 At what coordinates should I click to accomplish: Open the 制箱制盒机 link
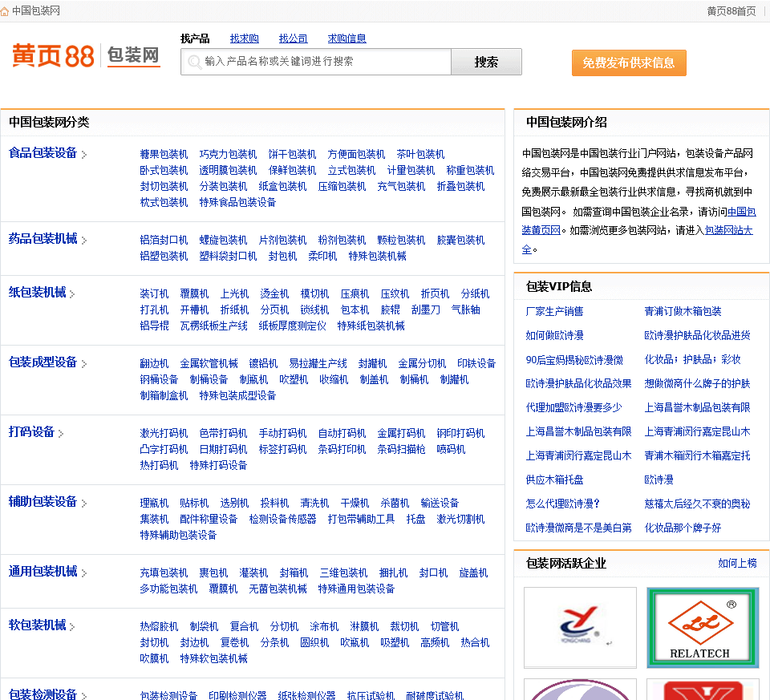pos(164,395)
